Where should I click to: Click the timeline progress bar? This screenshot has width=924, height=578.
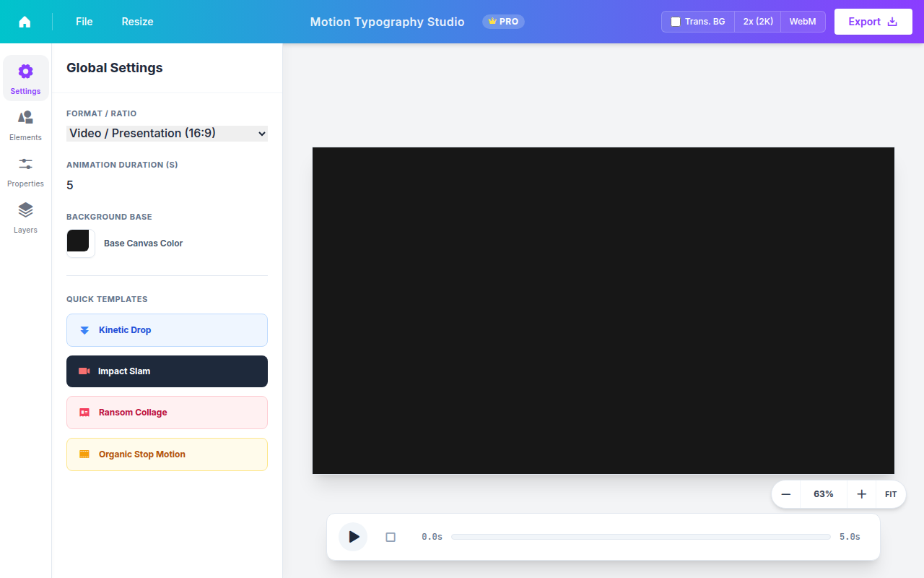coord(641,537)
